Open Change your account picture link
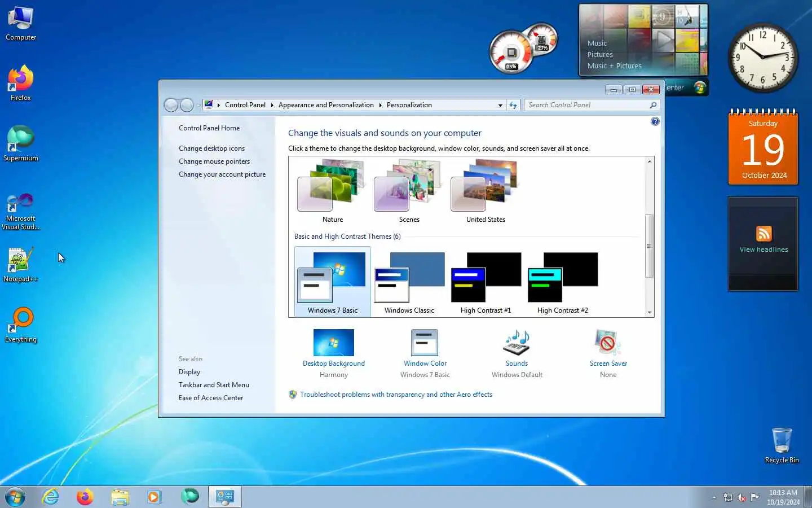Viewport: 812px width, 508px height. pyautogui.click(x=222, y=174)
